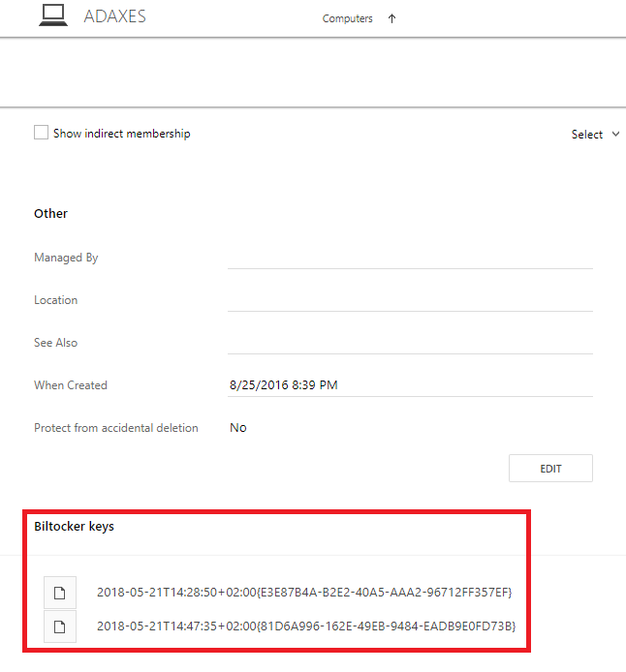Click the Protect from accidental deletion label
Screen dimensions: 626x672
click(116, 428)
